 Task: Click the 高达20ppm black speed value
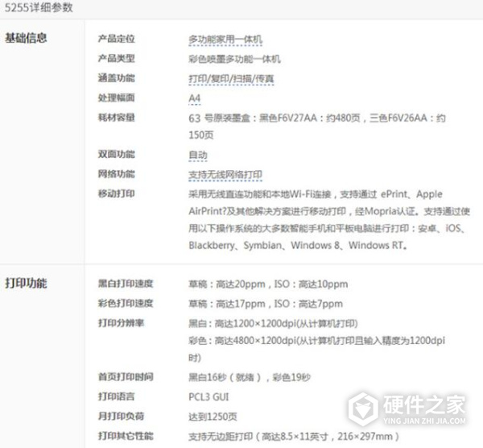[x=268, y=284]
